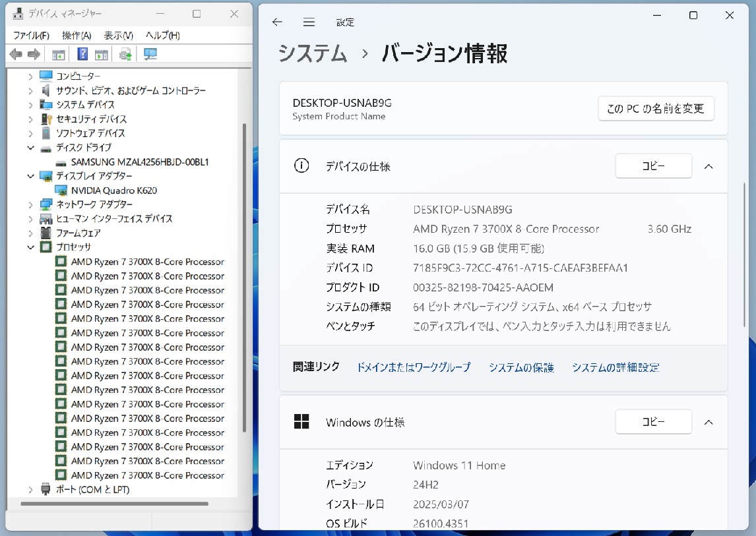Screen dimensions: 756x536
Task: Select SAMSUNG MZAL4256HBJD-00BL1 disk drive
Action: pyautogui.click(x=140, y=162)
